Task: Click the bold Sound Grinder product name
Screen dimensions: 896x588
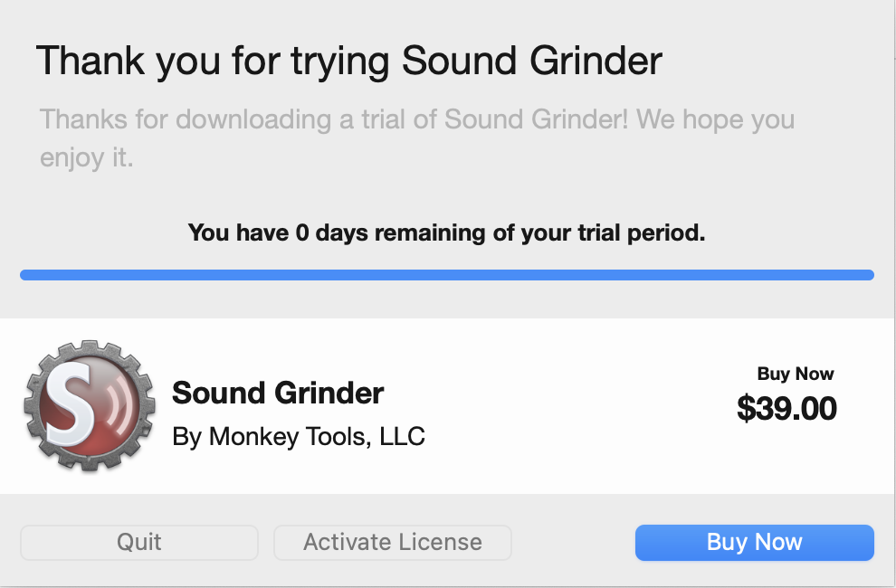Action: [278, 394]
